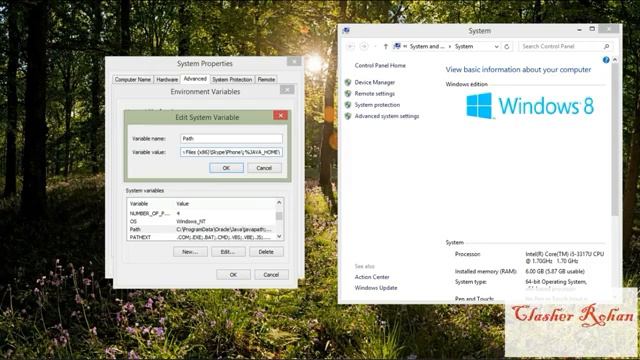Open the help question mark icon
The image size is (640, 360).
(606, 60)
